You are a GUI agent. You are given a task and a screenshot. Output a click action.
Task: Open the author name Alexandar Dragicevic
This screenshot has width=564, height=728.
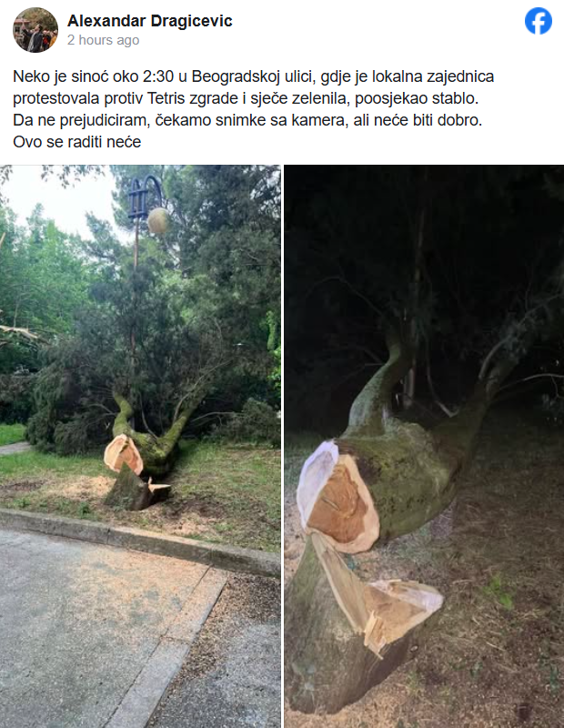[149, 21]
